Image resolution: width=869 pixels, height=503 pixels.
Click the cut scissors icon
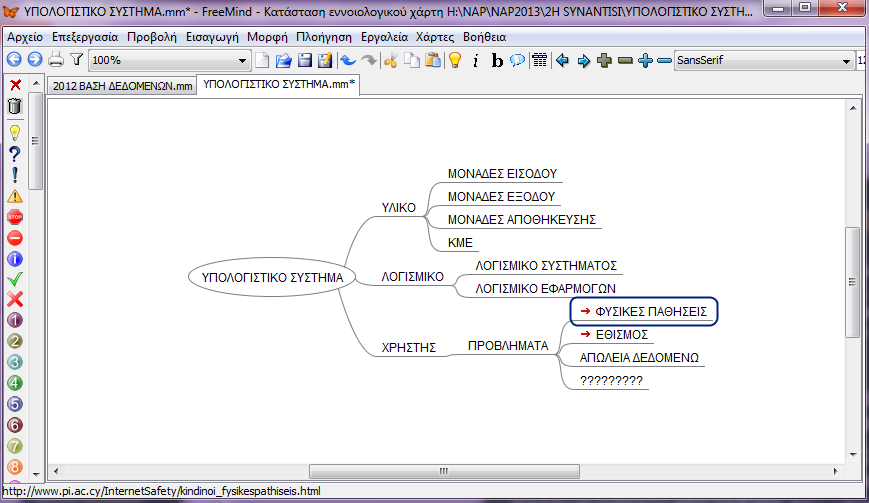391,60
